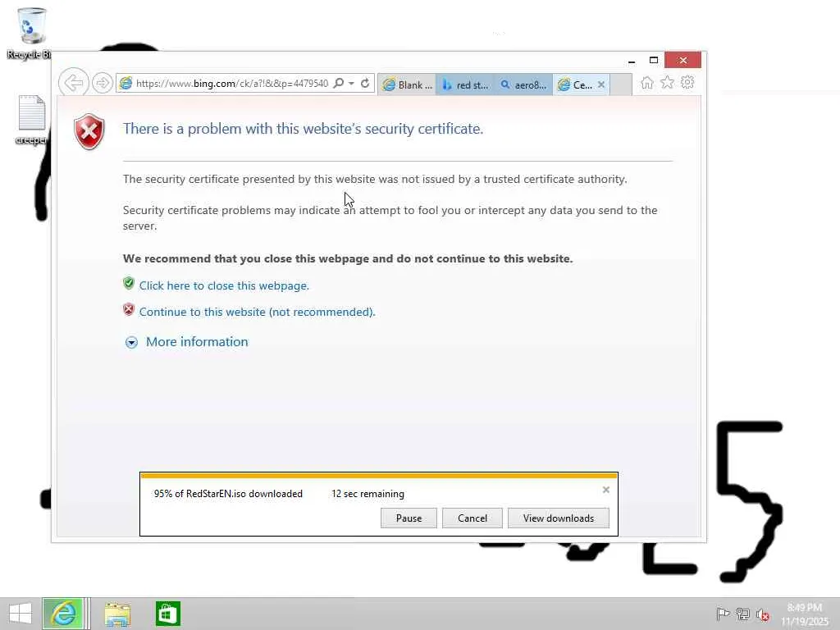
Task: Cancel the RedStarEN.iso download
Action: tap(472, 518)
